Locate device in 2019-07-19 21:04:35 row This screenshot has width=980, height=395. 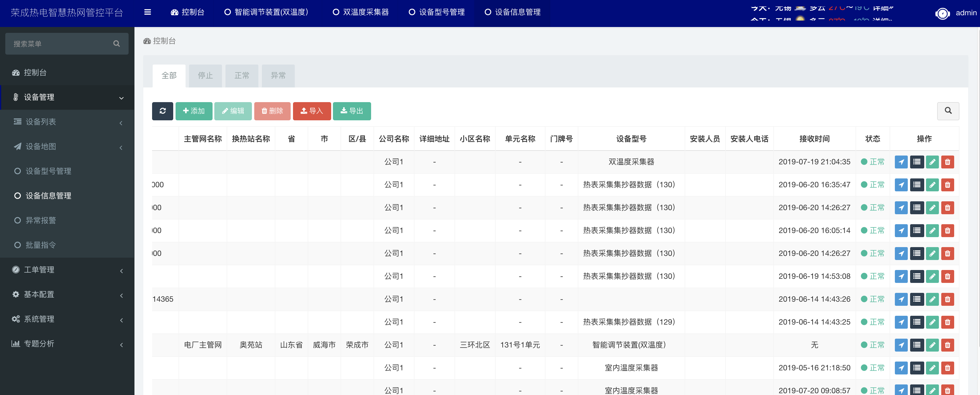point(901,162)
